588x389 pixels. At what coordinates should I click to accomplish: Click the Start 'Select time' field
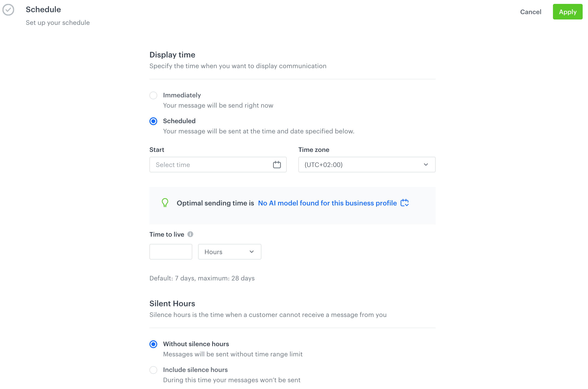tap(211, 165)
